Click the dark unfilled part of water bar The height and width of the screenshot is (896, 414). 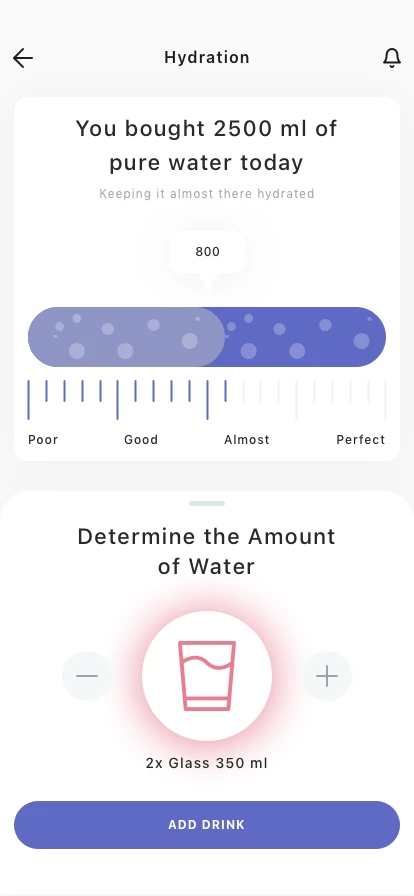(305, 337)
